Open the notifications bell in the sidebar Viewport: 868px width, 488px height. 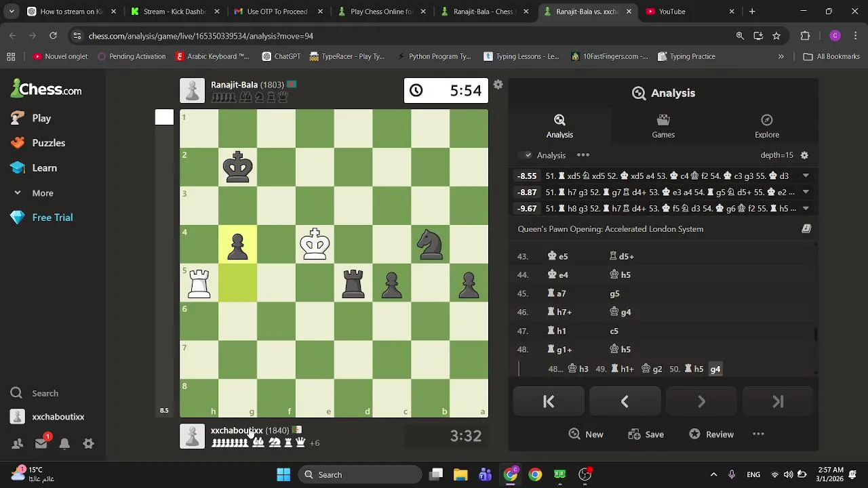64,444
